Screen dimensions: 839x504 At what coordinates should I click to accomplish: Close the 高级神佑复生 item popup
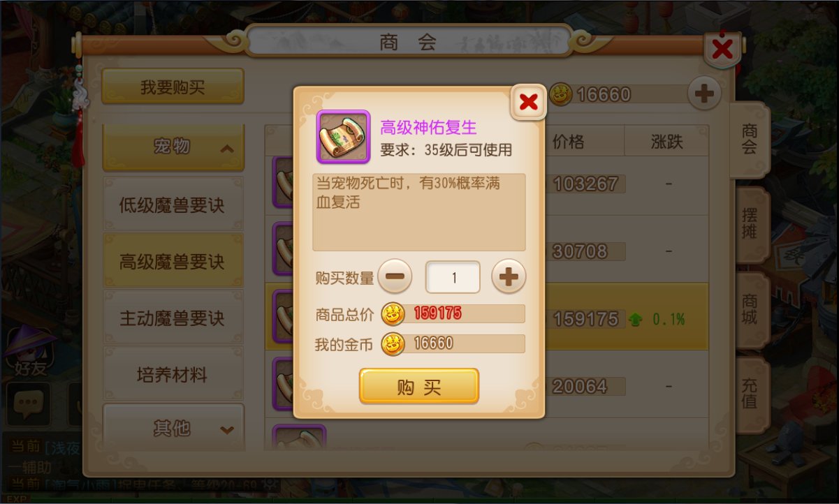(x=529, y=102)
